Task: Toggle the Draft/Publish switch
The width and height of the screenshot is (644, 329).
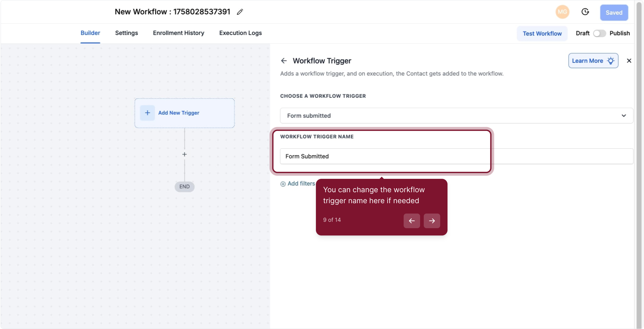Action: (599, 33)
